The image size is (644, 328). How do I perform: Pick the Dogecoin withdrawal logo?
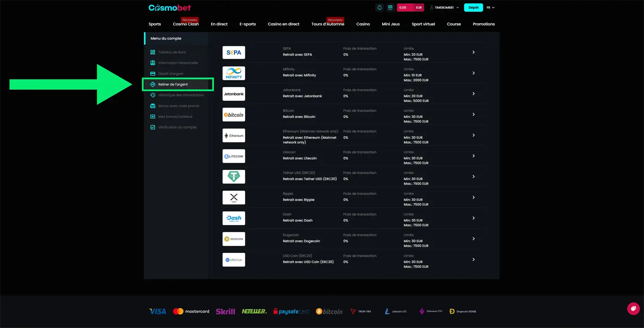point(234,239)
